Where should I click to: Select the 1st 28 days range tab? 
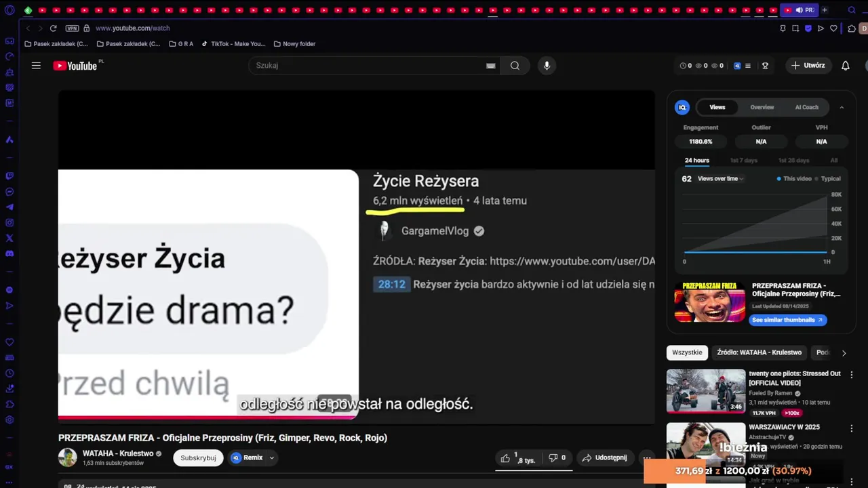click(x=794, y=161)
